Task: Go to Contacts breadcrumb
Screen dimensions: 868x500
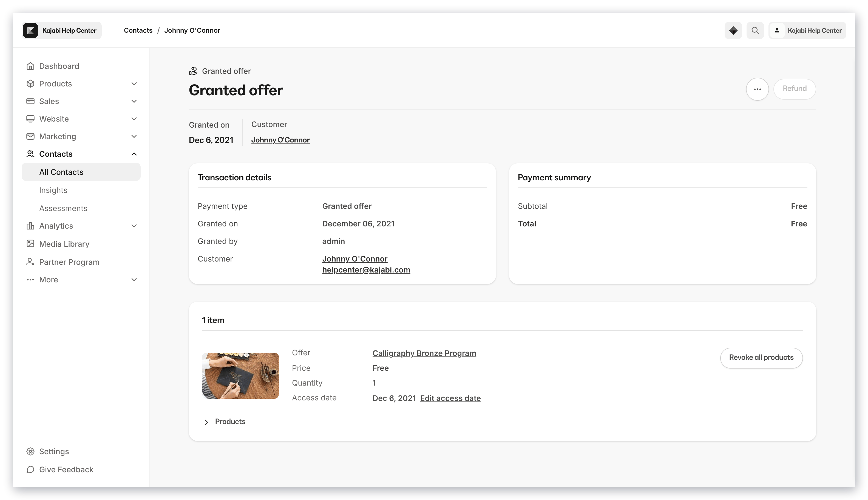Action: (x=138, y=30)
